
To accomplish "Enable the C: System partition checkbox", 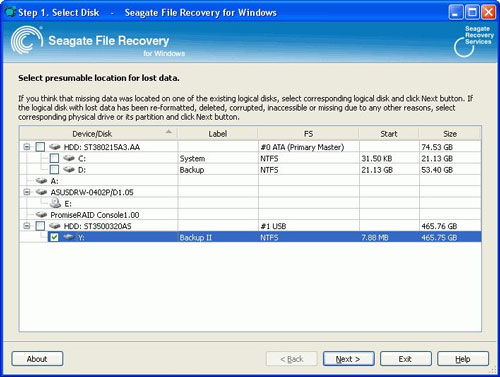I will pyautogui.click(x=54, y=158).
